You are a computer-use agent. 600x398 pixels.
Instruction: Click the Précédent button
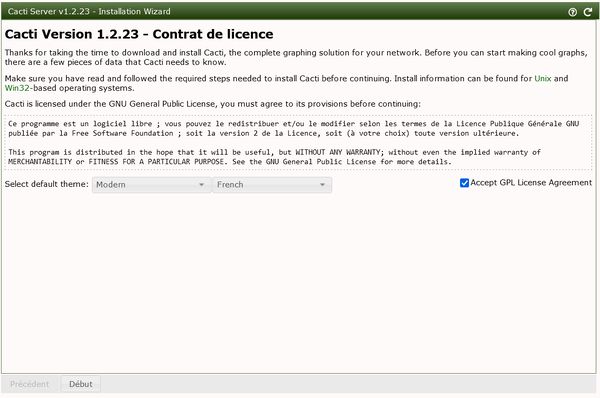pos(29,384)
